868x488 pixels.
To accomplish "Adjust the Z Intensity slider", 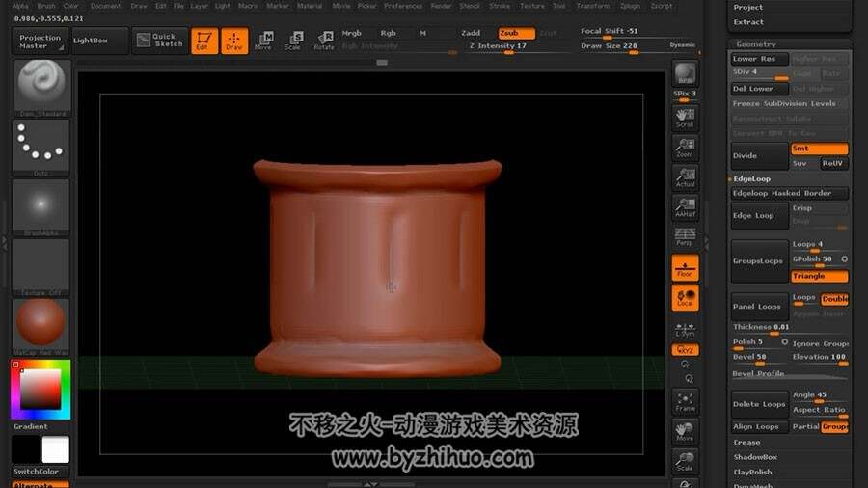I will pos(517,47).
